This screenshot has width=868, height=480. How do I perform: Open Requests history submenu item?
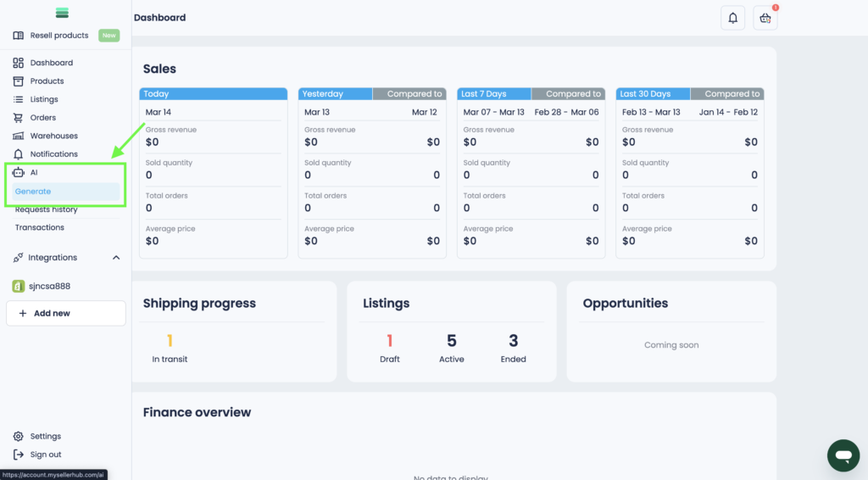coord(46,209)
